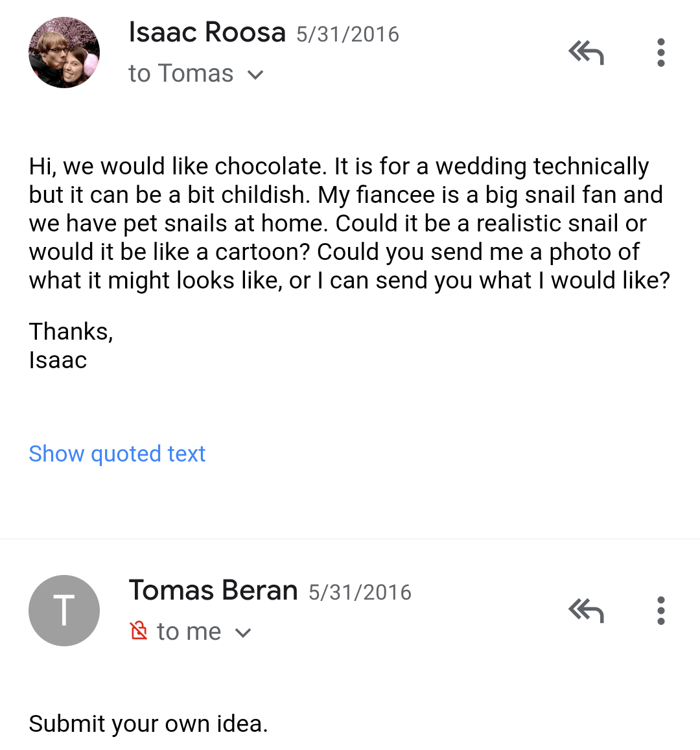Click the 'Submit your own idea.' reply text

(148, 723)
